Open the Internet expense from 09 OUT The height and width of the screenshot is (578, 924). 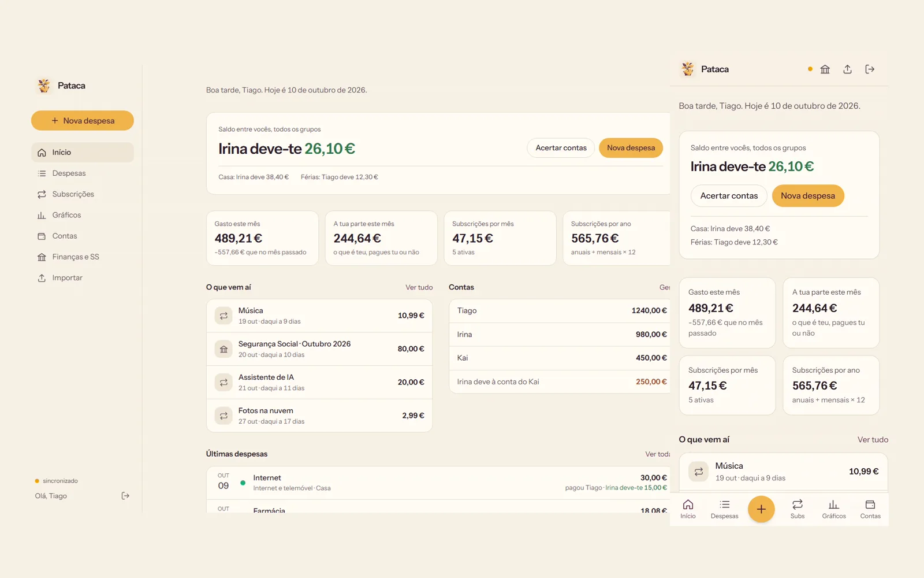pyautogui.click(x=438, y=483)
